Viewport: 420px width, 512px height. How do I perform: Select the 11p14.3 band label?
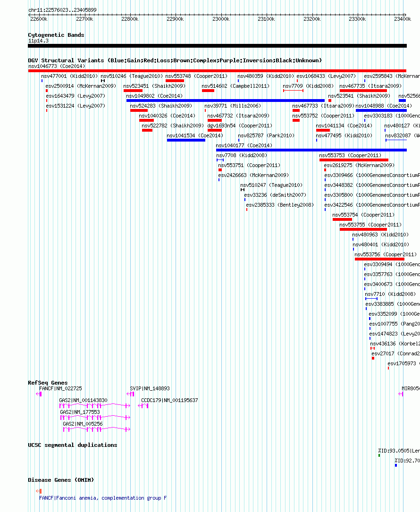pos(38,41)
